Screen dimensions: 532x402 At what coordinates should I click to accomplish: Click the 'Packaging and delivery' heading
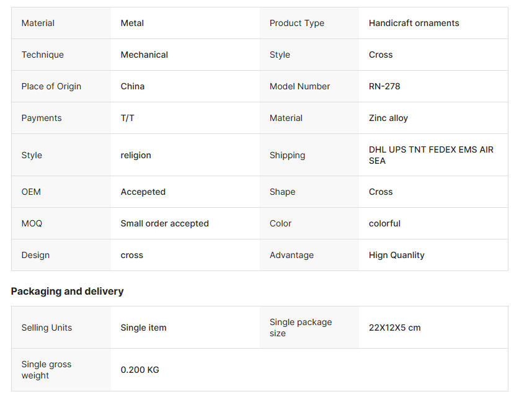click(x=67, y=291)
